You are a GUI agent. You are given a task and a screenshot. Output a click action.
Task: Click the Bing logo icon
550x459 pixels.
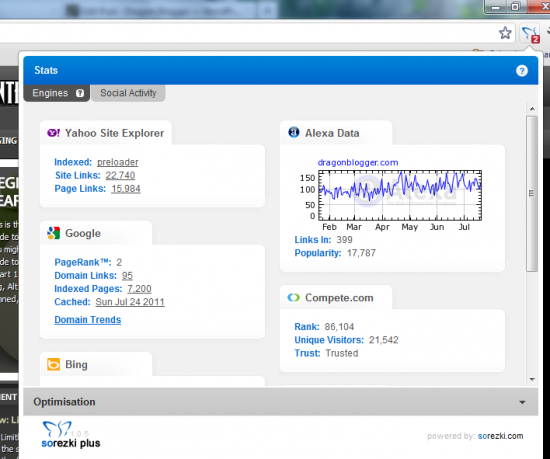point(53,364)
